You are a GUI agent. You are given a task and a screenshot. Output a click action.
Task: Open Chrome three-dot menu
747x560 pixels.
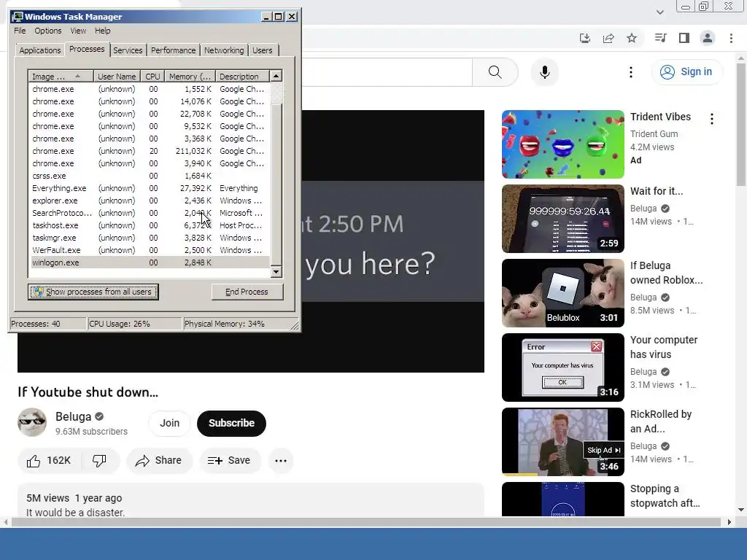(x=731, y=38)
